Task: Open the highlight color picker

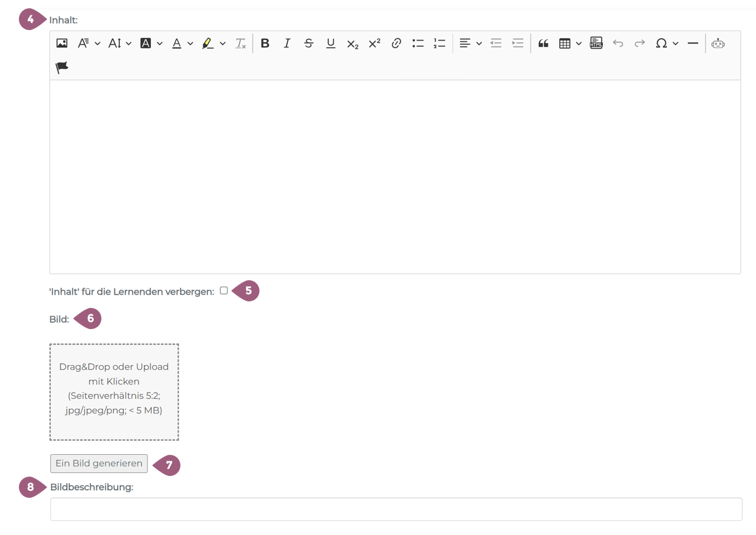Action: point(213,43)
